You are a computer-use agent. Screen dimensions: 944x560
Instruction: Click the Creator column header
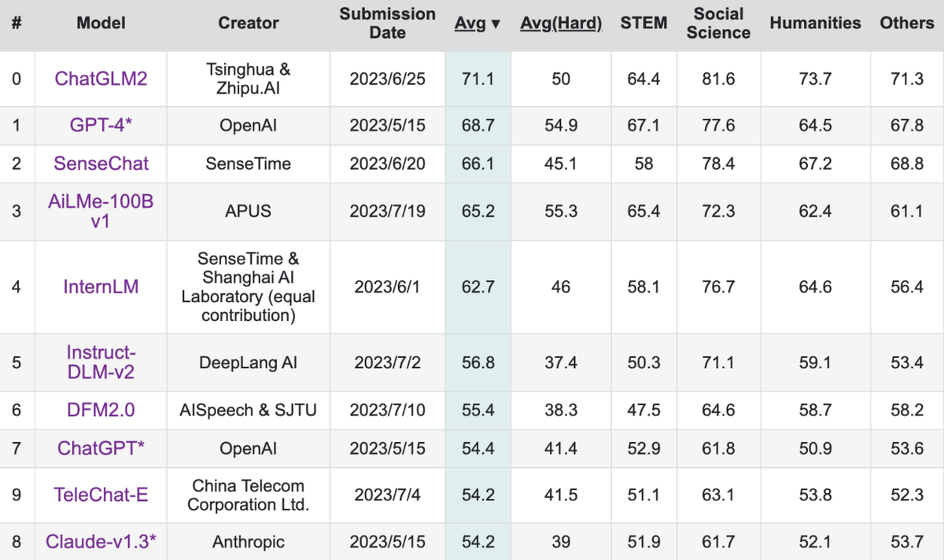click(x=249, y=24)
